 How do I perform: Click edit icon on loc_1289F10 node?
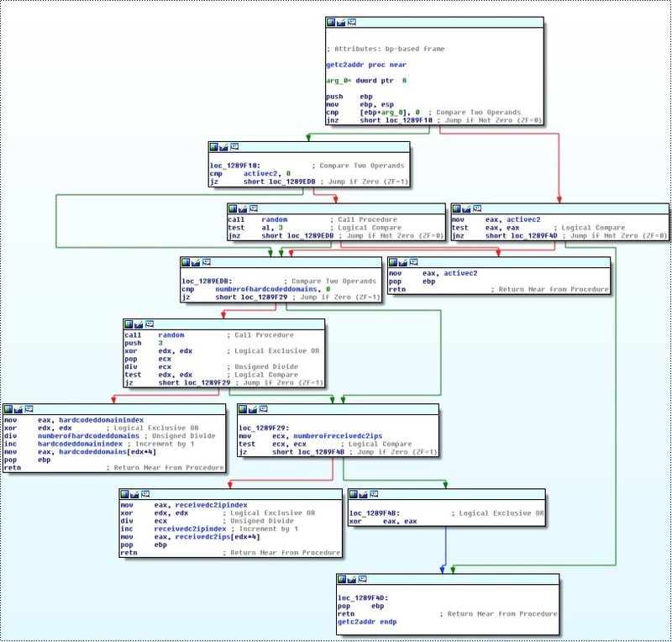coord(224,147)
